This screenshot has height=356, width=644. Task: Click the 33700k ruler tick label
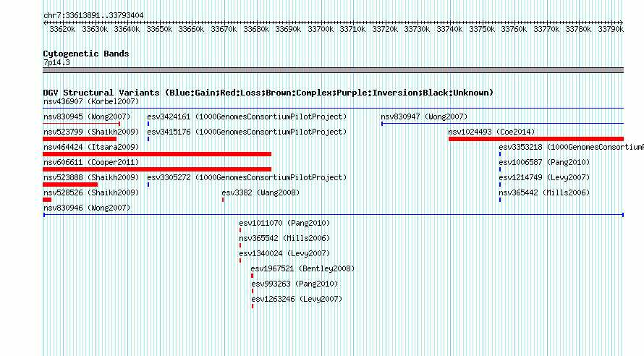click(321, 29)
